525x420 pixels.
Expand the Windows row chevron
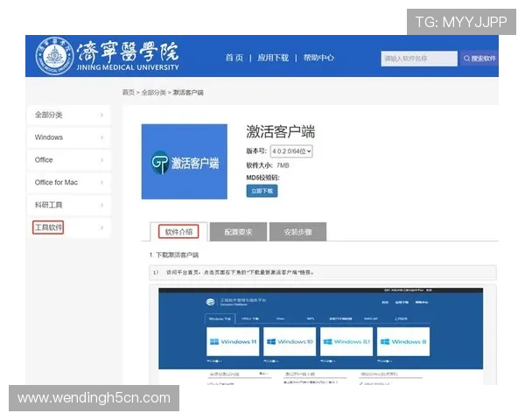(101, 137)
